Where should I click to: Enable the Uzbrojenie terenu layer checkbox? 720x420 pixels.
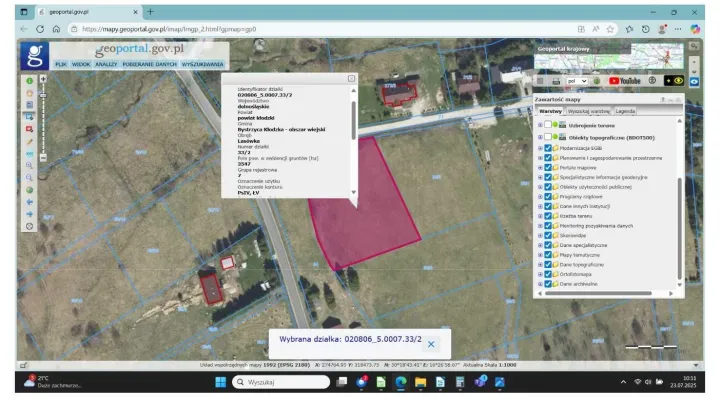click(x=548, y=124)
